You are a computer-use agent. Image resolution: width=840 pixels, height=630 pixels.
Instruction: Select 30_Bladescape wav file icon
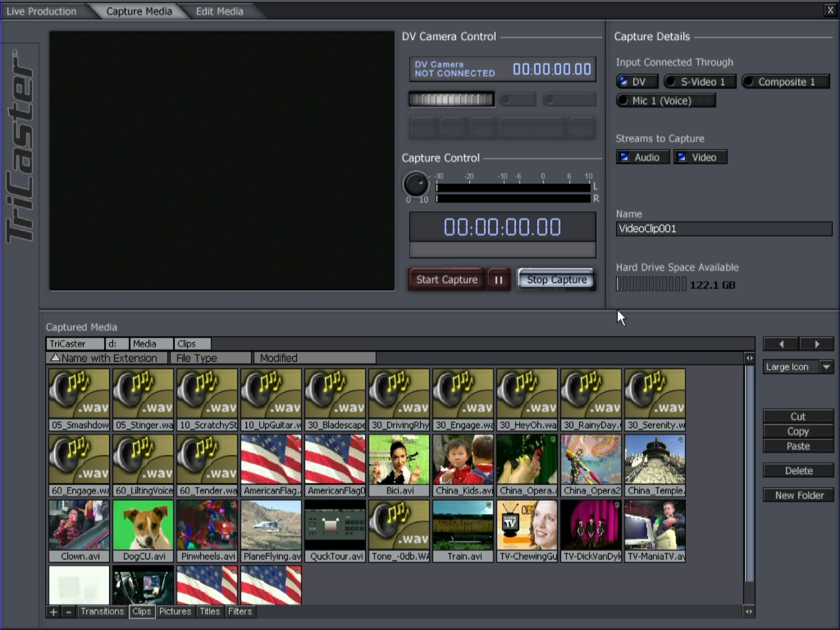coord(335,400)
